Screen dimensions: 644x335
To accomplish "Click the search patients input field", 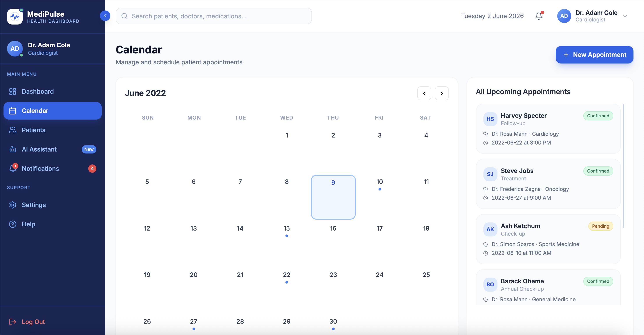I will (x=214, y=16).
